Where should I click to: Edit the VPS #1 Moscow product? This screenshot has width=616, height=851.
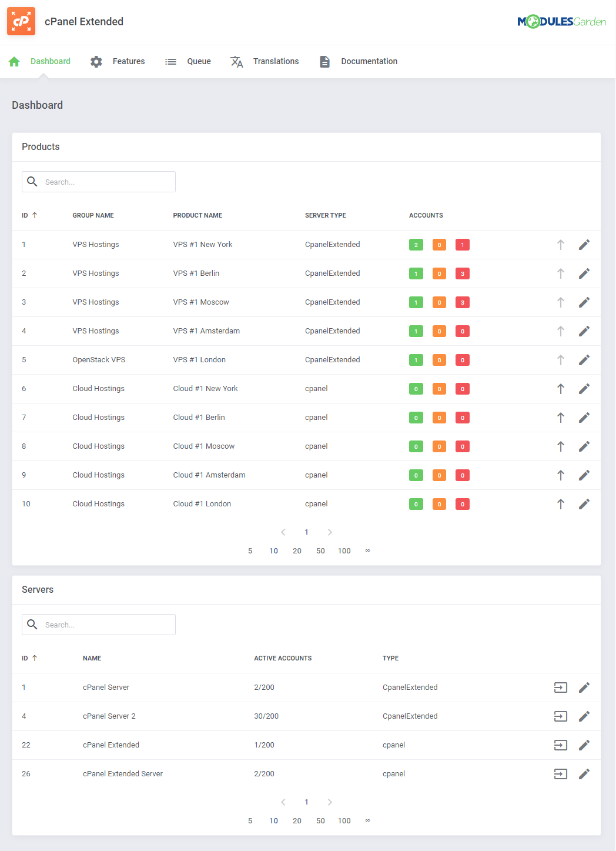584,302
